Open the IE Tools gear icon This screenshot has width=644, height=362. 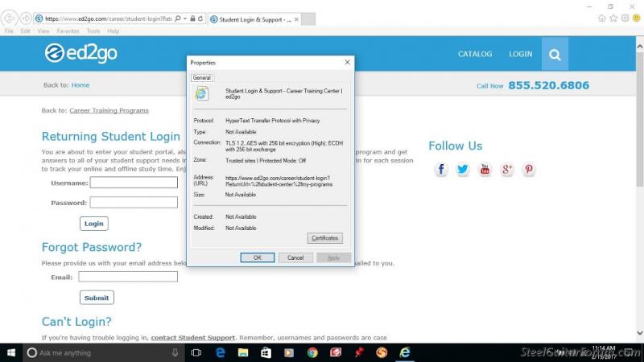[x=625, y=18]
